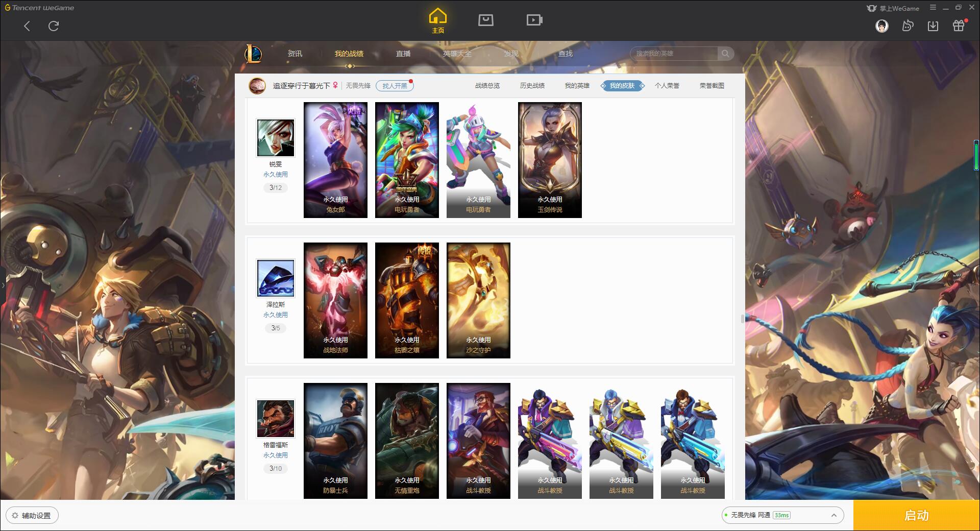The image size is (980, 531).
Task: Switch to the 资讯 tab
Action: click(295, 54)
